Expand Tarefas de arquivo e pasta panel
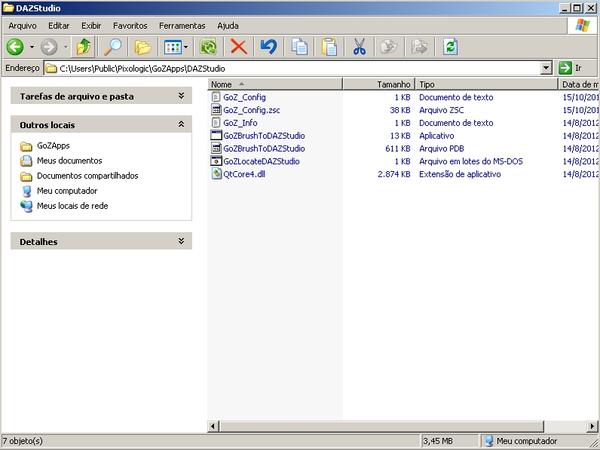 [181, 96]
